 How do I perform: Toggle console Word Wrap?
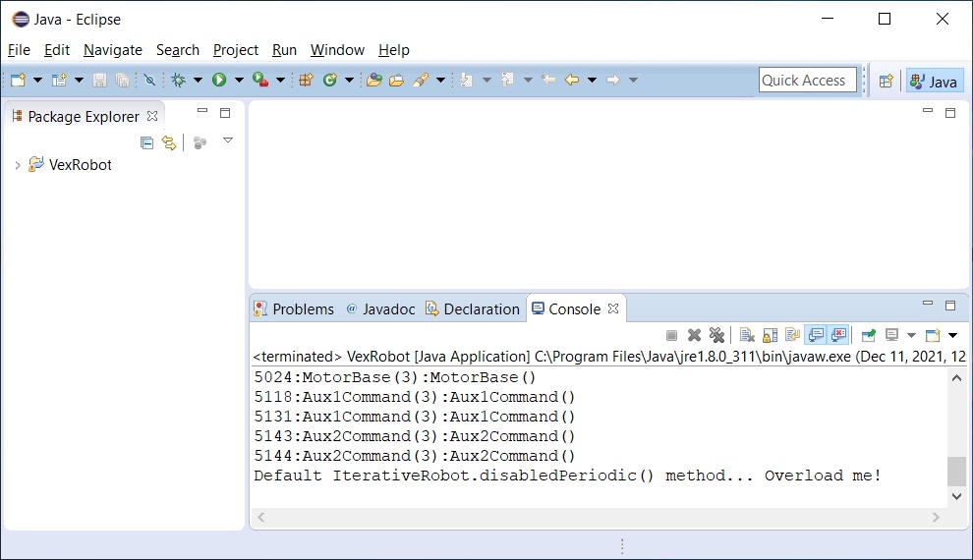pos(792,335)
